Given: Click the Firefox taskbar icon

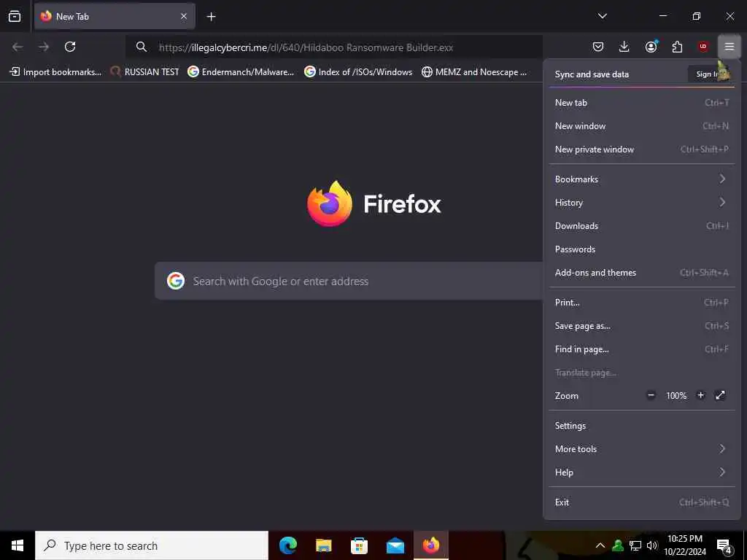Looking at the screenshot, I should pos(431,545).
